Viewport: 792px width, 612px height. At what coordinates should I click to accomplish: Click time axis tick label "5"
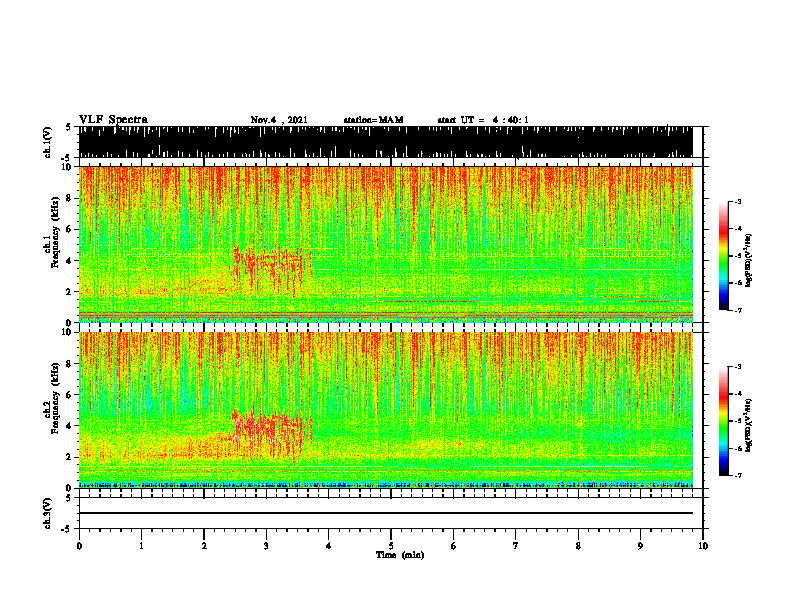(391, 546)
